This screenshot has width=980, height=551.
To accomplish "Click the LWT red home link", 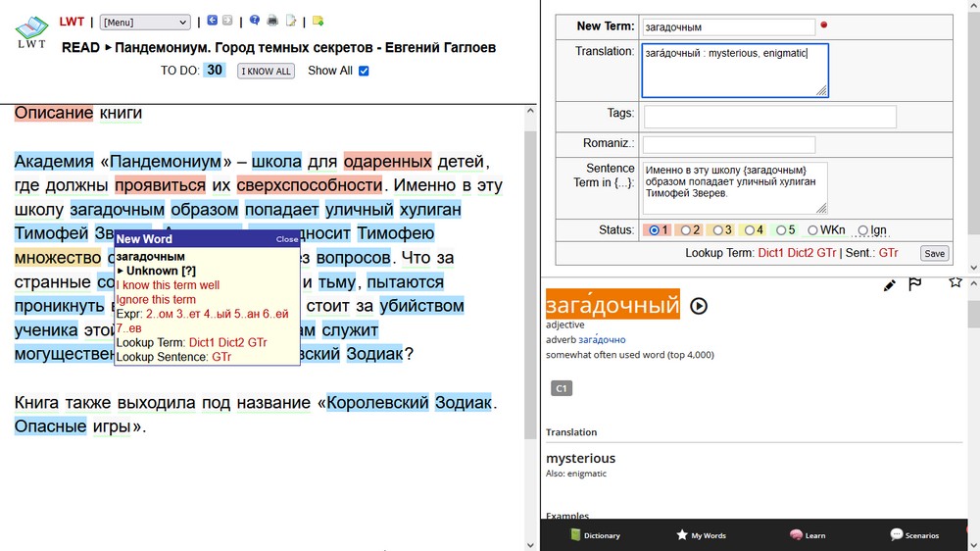I will 72,22.
